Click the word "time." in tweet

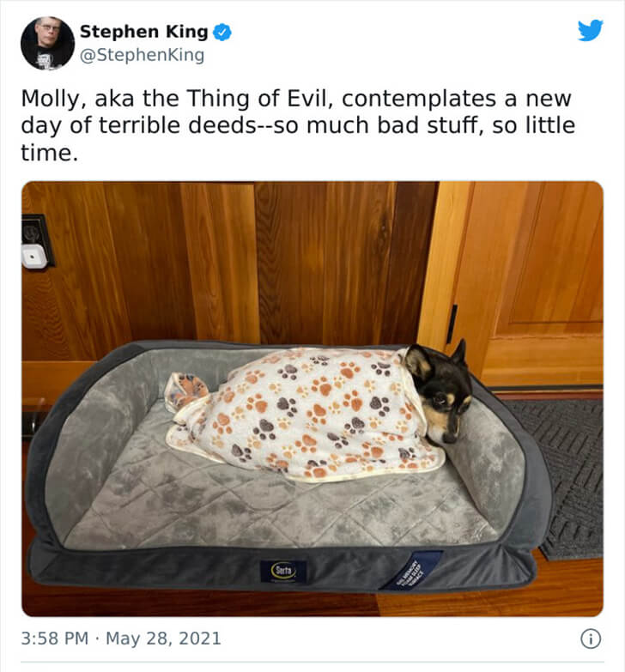click(x=49, y=153)
